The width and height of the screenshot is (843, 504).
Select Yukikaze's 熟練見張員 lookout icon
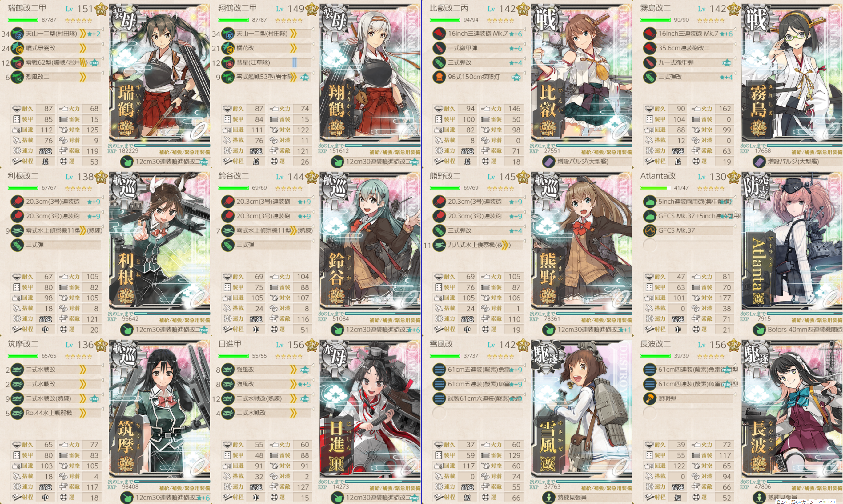pyautogui.click(x=548, y=498)
